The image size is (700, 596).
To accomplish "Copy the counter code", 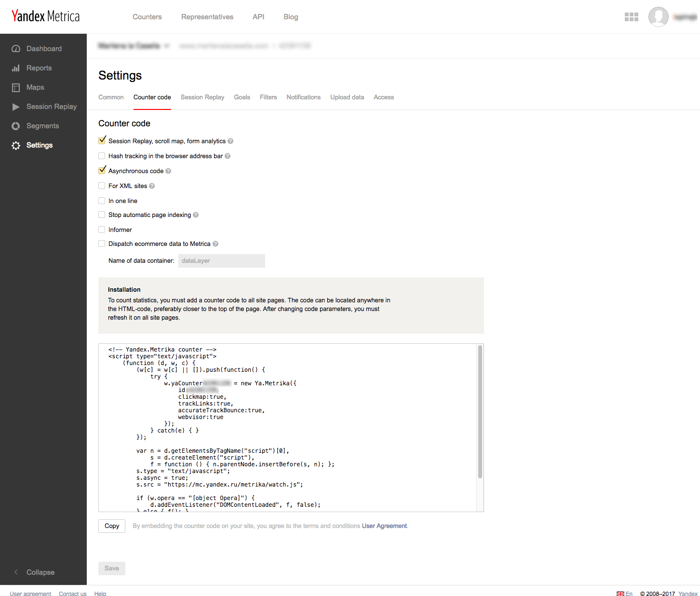I will click(x=112, y=526).
